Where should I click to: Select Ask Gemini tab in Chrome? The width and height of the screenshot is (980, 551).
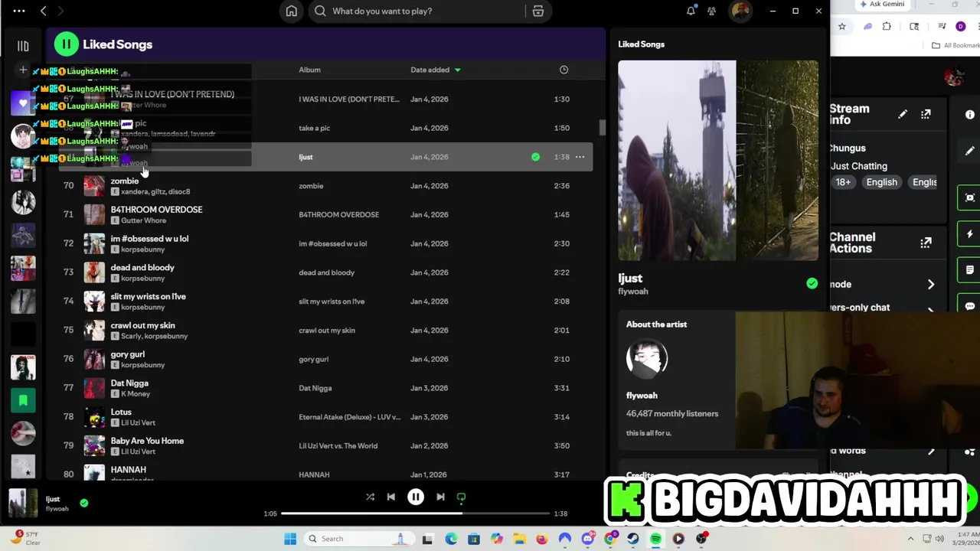(882, 5)
